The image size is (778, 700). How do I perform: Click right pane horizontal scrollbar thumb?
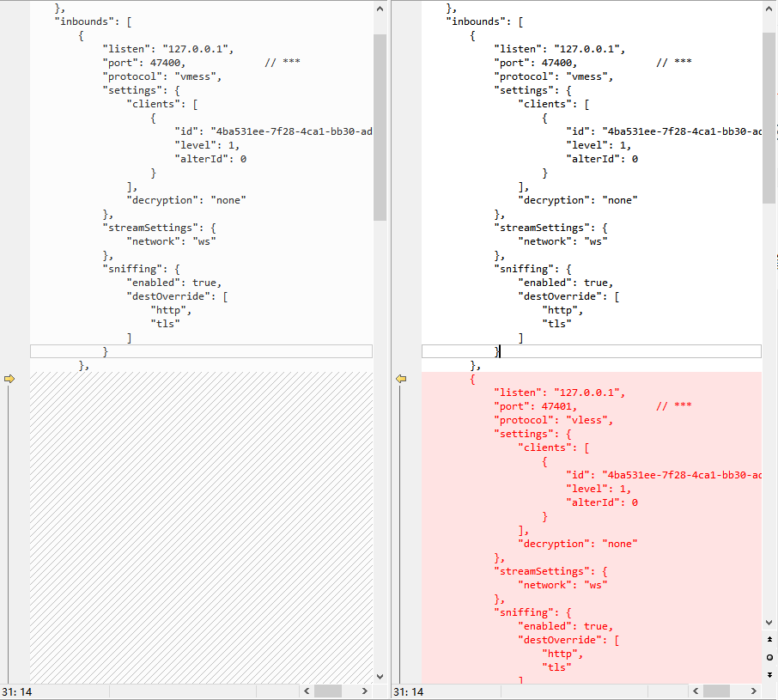pos(716,691)
